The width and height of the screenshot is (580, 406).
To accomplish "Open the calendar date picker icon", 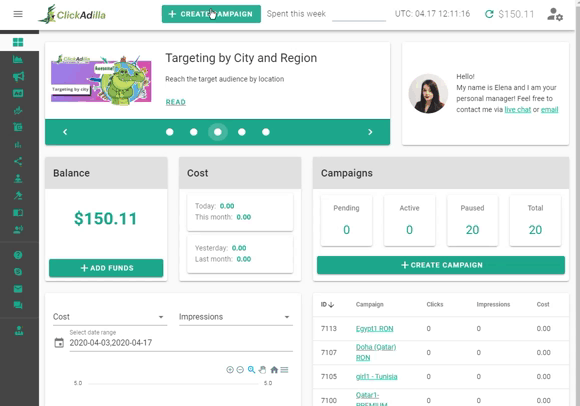I will tap(59, 343).
